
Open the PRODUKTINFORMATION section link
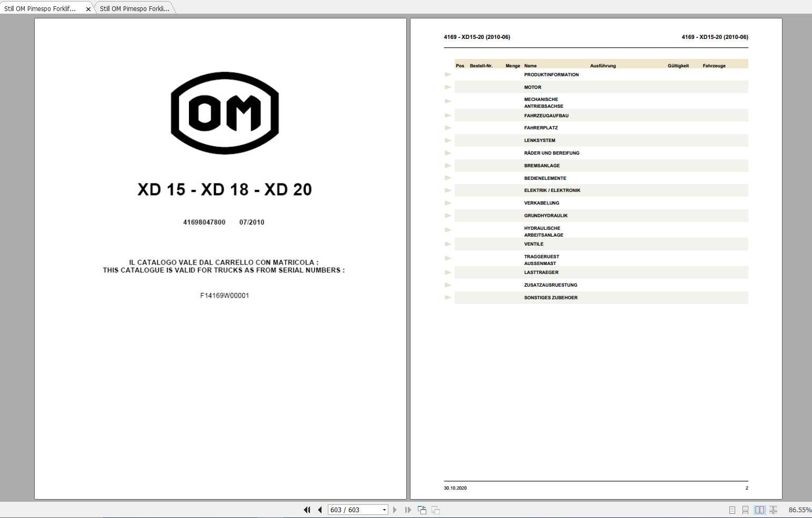(x=551, y=75)
